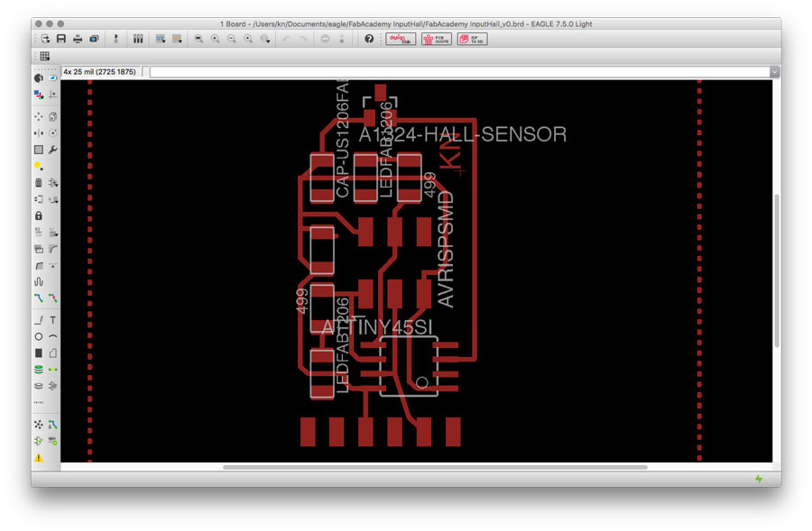Viewport: 812px width, 531px height.
Task: Select the Move tool
Action: (38, 116)
